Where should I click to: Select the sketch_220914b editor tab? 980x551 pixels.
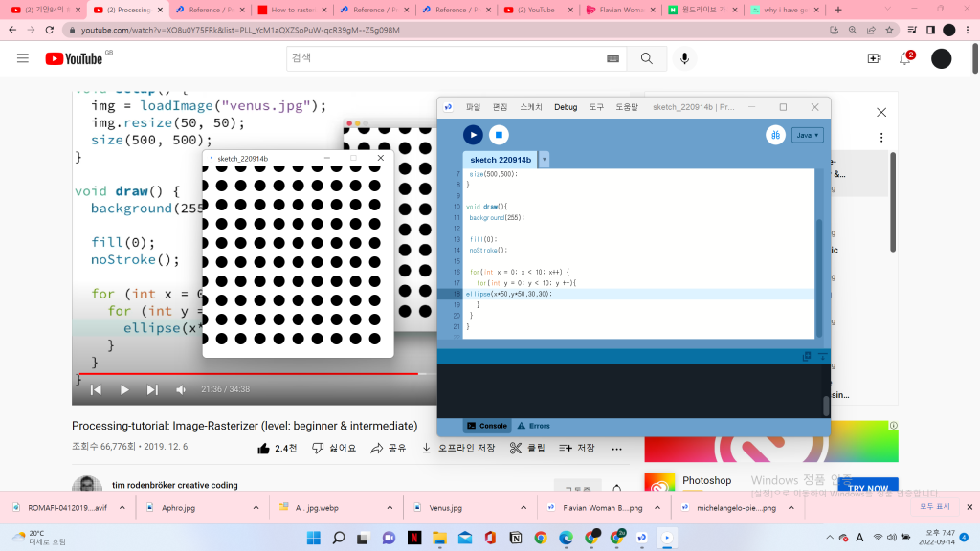coord(501,160)
